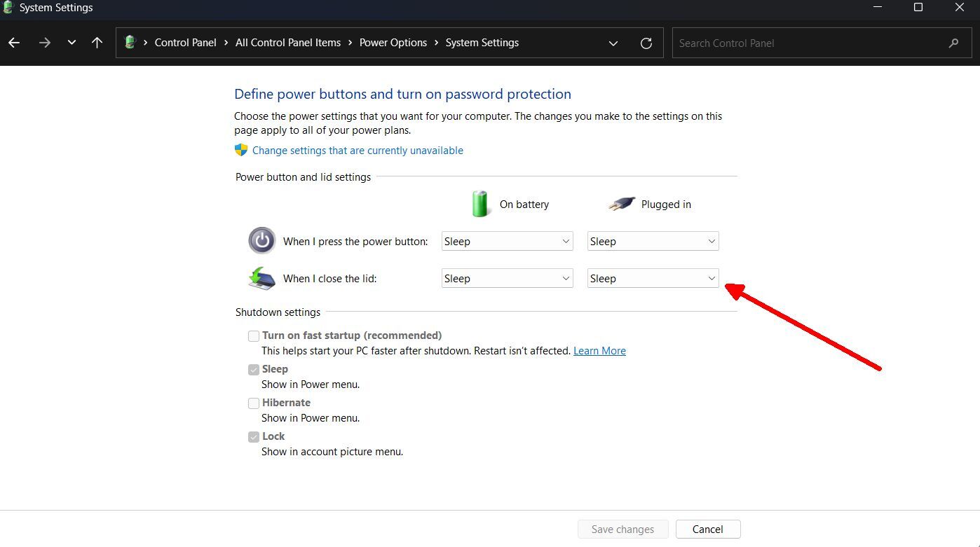Screen dimensions: 980x547
Task: Click the UAC shield icon
Action: [241, 150]
